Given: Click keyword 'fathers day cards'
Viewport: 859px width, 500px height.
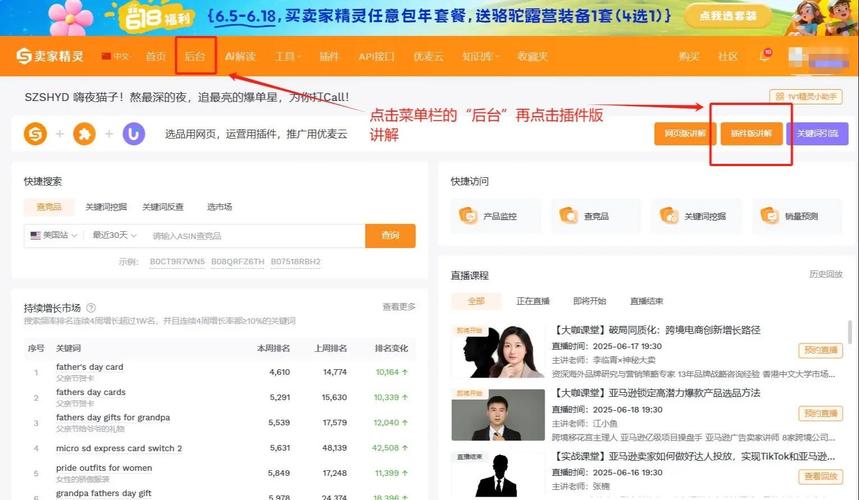Looking at the screenshot, I should click(90, 392).
